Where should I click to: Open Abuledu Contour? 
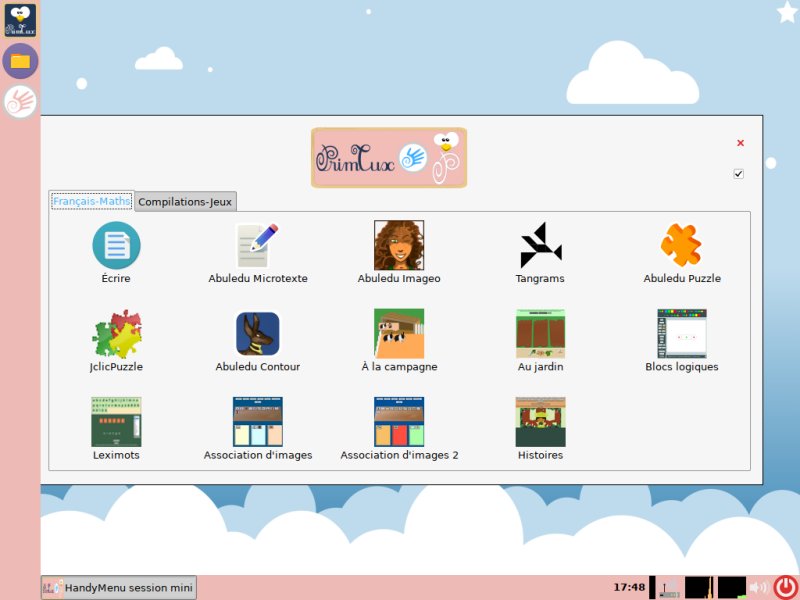pyautogui.click(x=257, y=331)
